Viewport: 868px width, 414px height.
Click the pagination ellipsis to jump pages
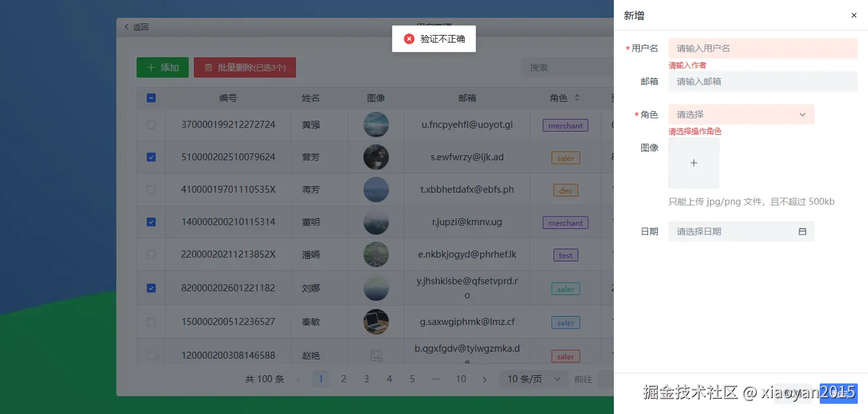(436, 379)
